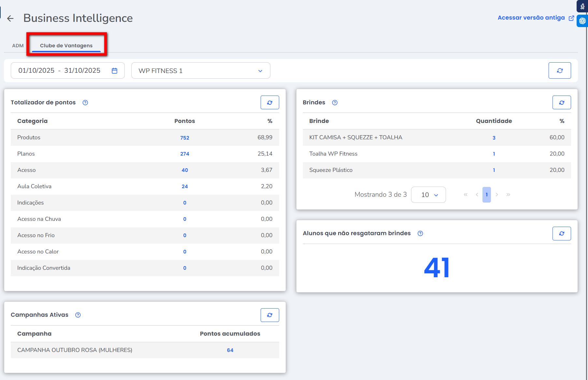This screenshot has width=588, height=380.
Task: Open help for Alunos que não resgataram brindes
Action: pos(420,234)
